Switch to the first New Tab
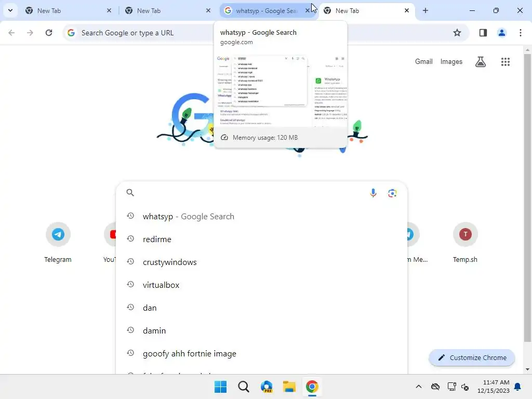Viewport: 532px width, 399px height. coord(68,11)
